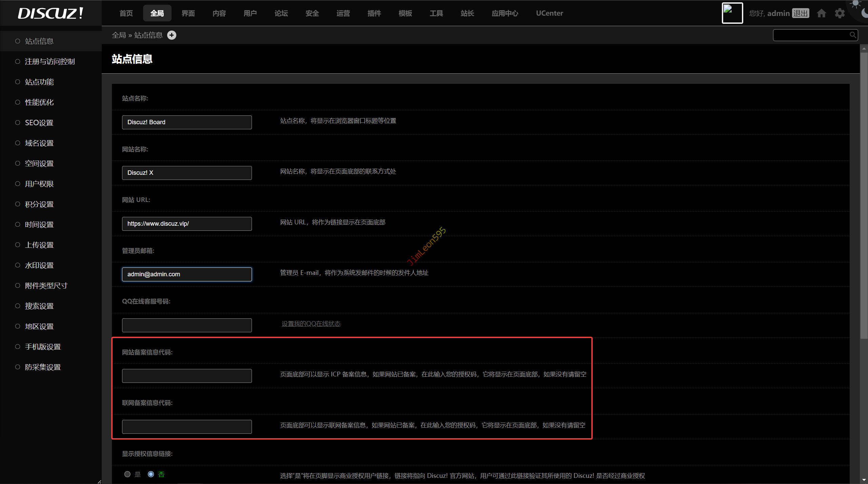The height and width of the screenshot is (484, 868).
Task: Open SEO设置 in the sidebar
Action: (39, 123)
